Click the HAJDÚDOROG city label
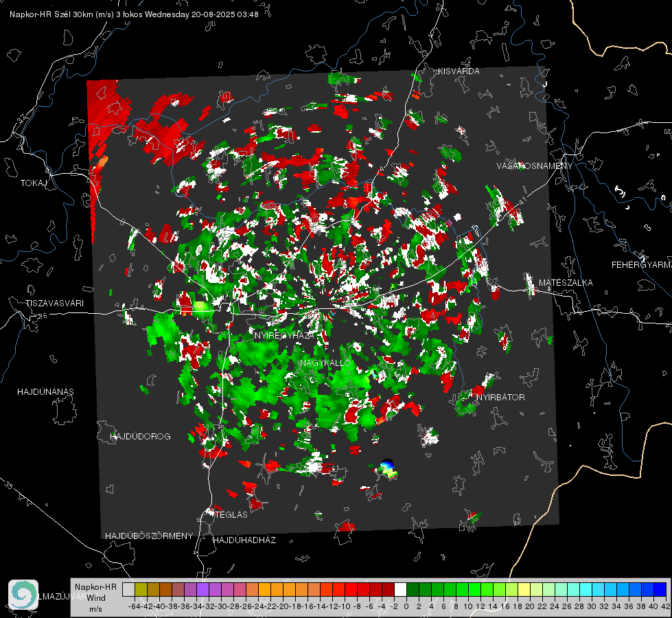 140,436
